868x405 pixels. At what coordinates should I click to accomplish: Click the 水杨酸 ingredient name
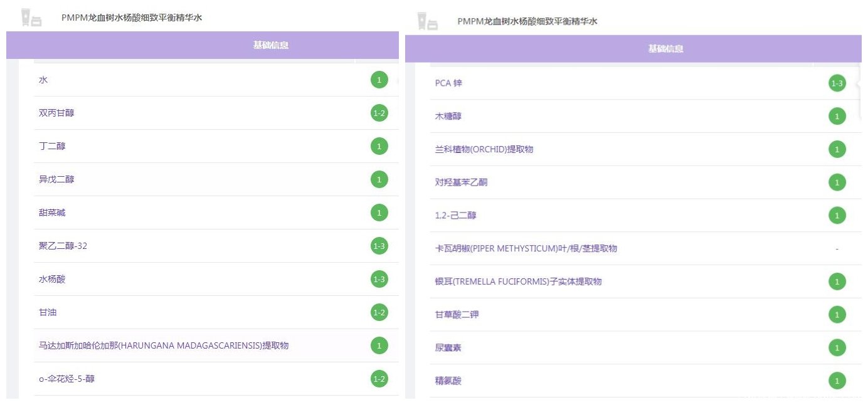point(52,280)
